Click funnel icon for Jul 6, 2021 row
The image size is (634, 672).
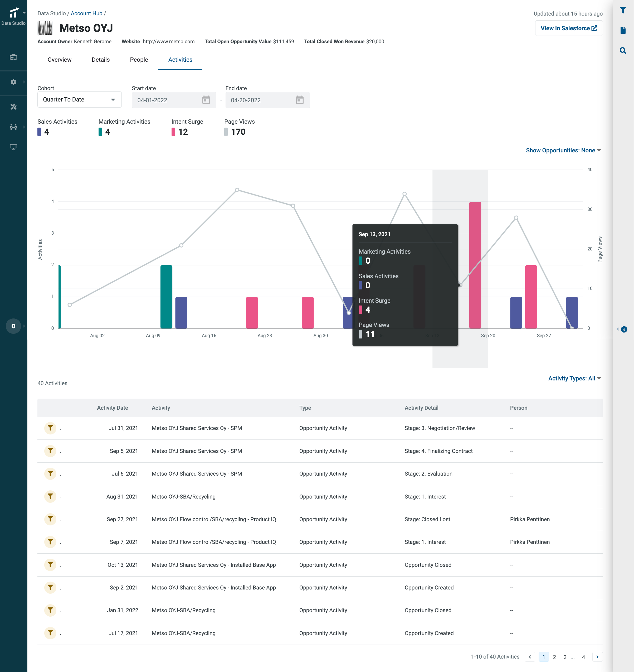(x=50, y=473)
